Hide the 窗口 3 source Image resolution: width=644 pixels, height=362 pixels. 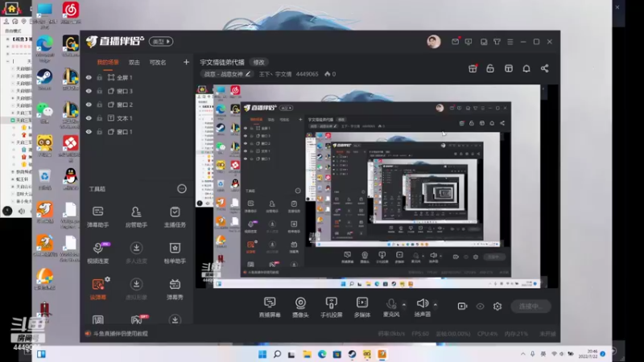click(x=89, y=91)
